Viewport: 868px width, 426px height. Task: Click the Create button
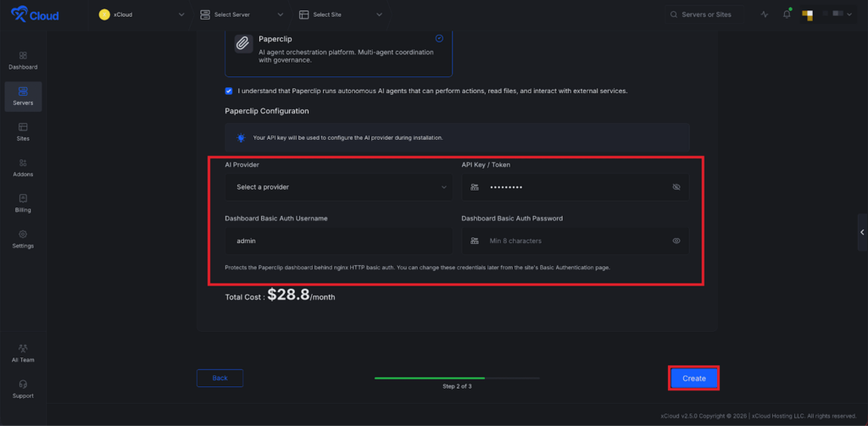coord(694,378)
